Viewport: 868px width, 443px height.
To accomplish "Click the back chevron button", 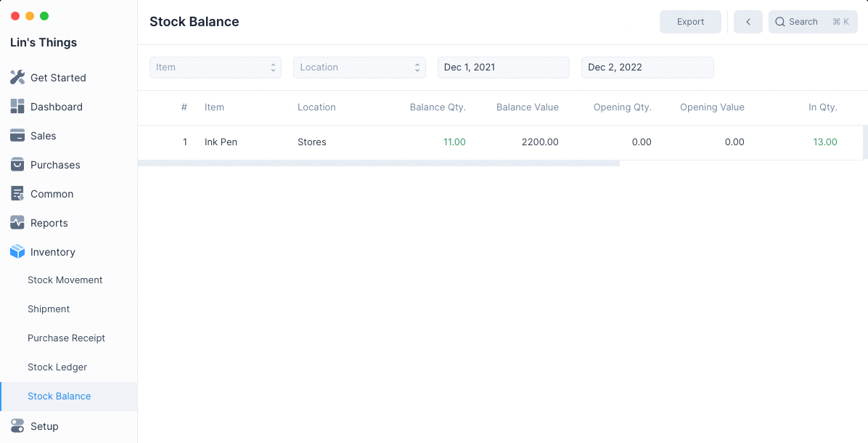I will click(x=748, y=22).
